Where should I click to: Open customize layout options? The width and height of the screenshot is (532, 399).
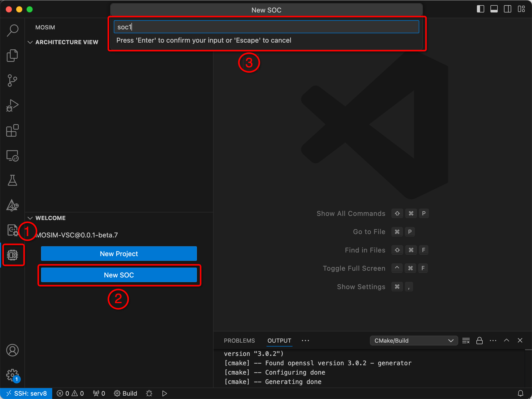521,9
